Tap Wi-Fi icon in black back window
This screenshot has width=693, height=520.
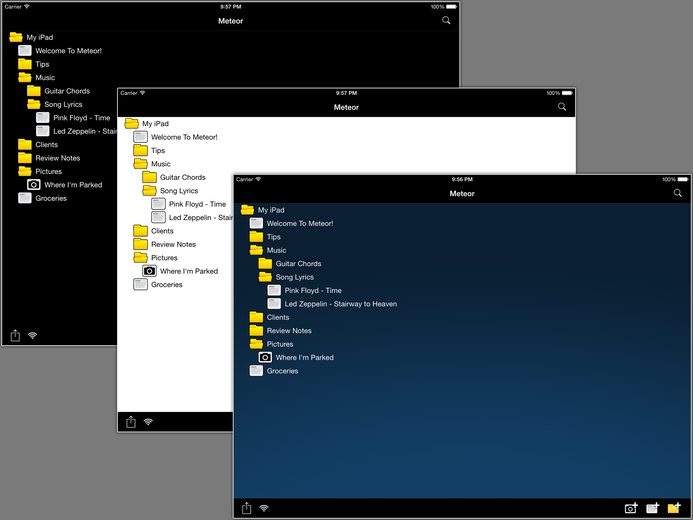(x=32, y=336)
